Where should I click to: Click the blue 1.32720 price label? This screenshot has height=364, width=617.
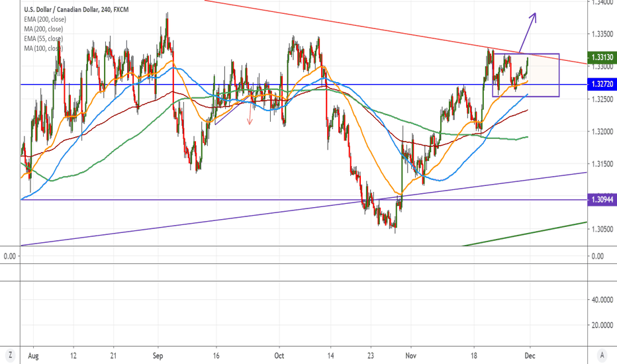point(602,85)
